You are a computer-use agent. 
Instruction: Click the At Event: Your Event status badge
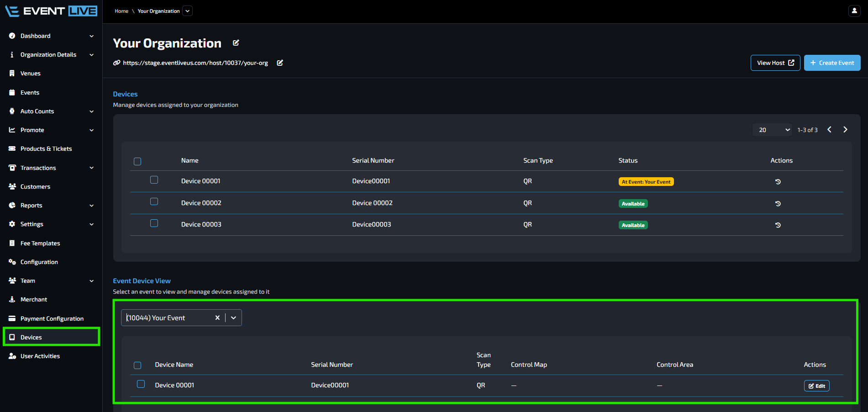click(646, 182)
